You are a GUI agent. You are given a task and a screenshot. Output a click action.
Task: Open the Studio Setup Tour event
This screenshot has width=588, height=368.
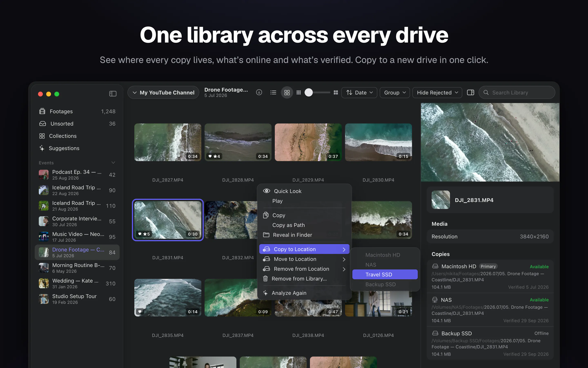pyautogui.click(x=77, y=299)
